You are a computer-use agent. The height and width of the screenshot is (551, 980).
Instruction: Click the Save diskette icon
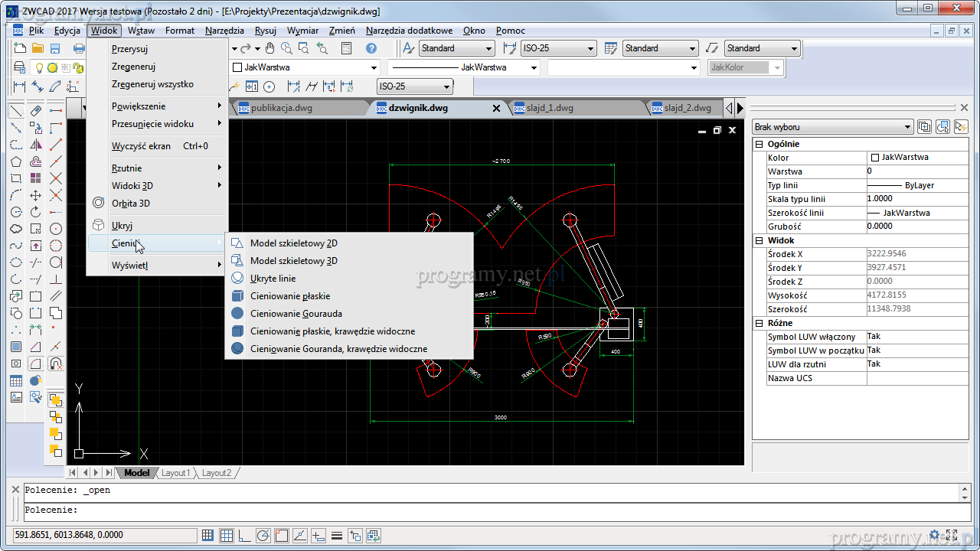pyautogui.click(x=55, y=48)
